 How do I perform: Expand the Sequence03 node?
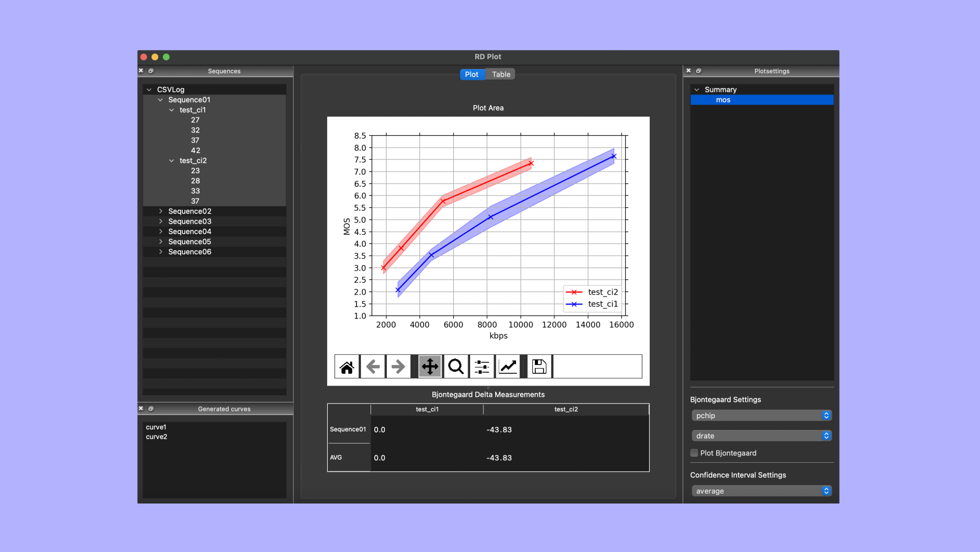[x=161, y=222]
